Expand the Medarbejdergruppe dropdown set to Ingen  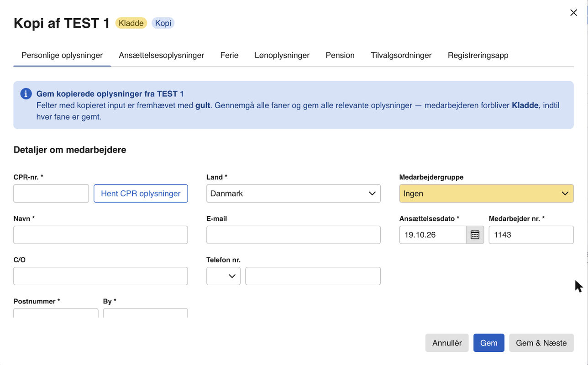click(x=486, y=193)
